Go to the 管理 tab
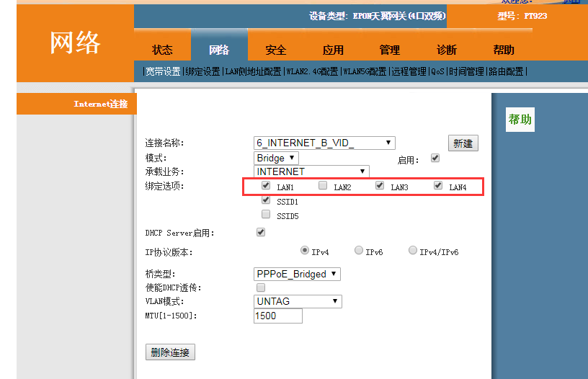This screenshot has width=588, height=379. 390,50
